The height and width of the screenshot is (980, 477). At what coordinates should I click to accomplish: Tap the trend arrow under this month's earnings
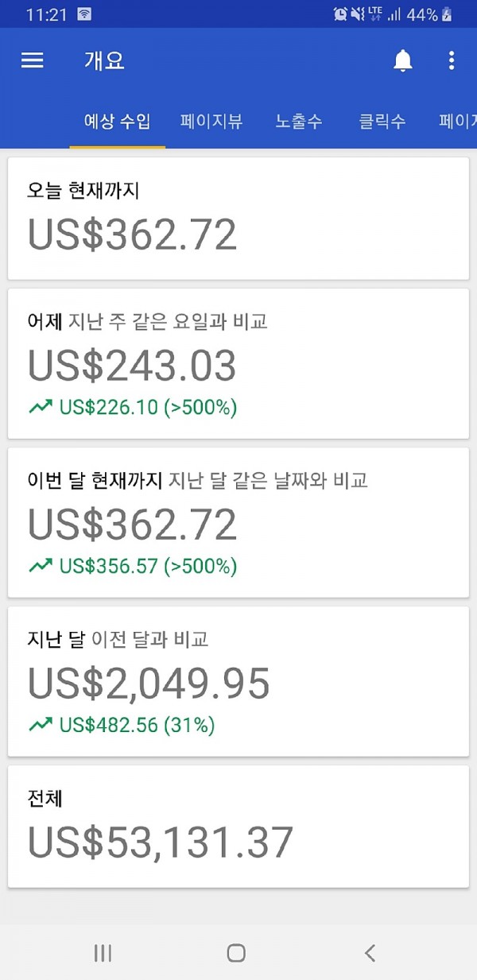tap(40, 566)
